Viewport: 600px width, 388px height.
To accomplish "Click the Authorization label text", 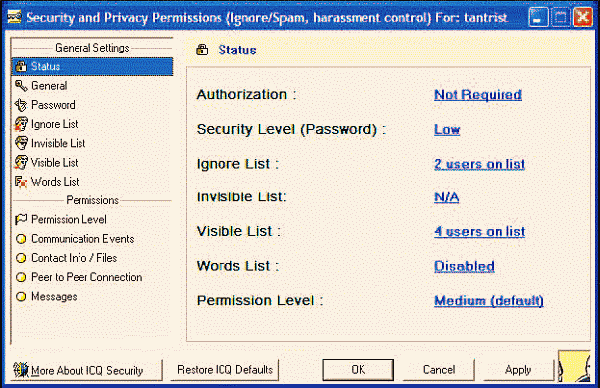I will (x=246, y=95).
